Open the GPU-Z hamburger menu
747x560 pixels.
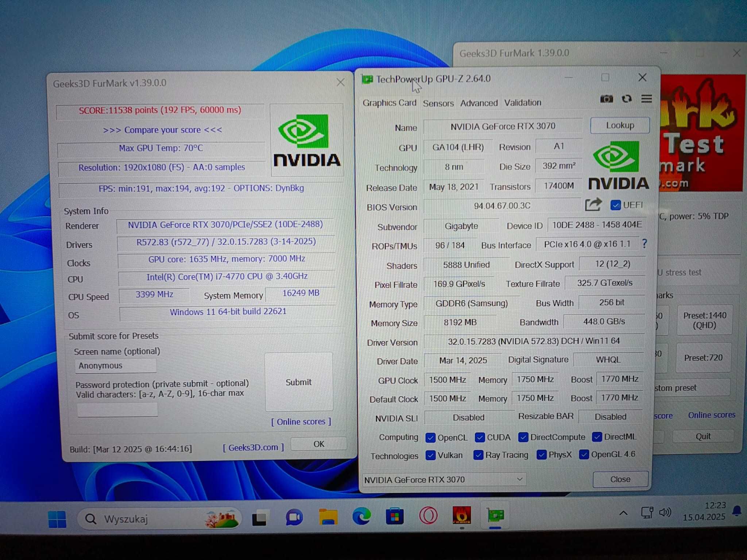click(647, 98)
